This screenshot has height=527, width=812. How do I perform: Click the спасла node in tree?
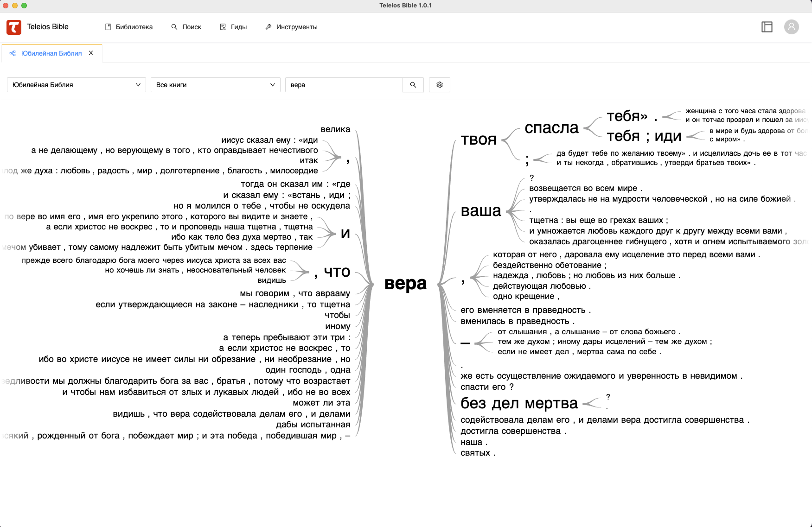[x=551, y=127]
